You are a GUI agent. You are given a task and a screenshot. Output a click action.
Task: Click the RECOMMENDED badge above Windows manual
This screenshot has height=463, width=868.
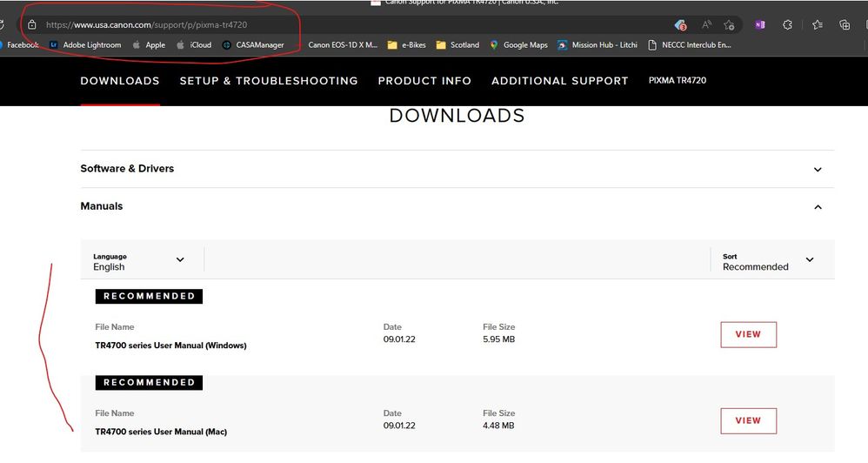[149, 296]
